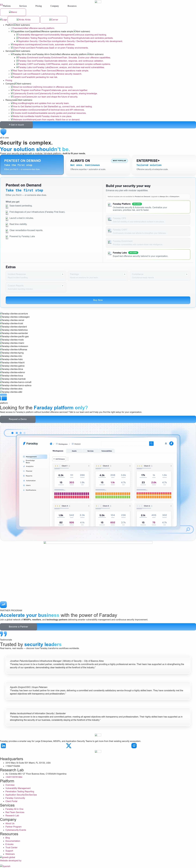Select the Always On plan tab

coord(98,165)
